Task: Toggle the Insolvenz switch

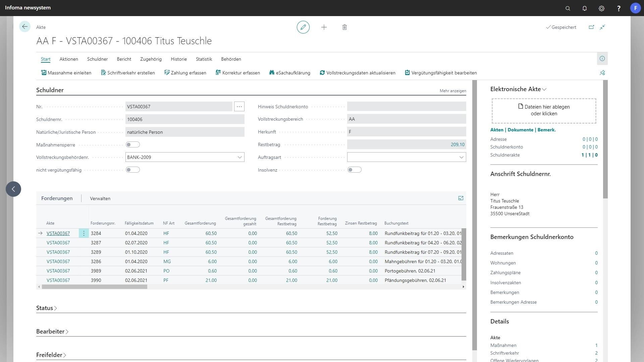Action: click(x=354, y=170)
